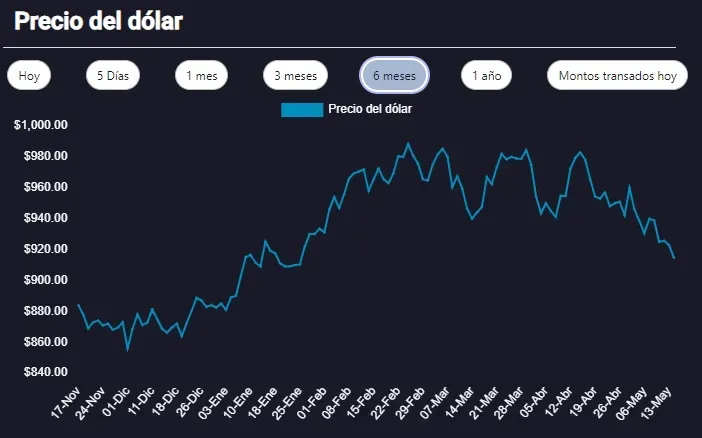Toggle the Precio del dólar legend label

point(370,109)
